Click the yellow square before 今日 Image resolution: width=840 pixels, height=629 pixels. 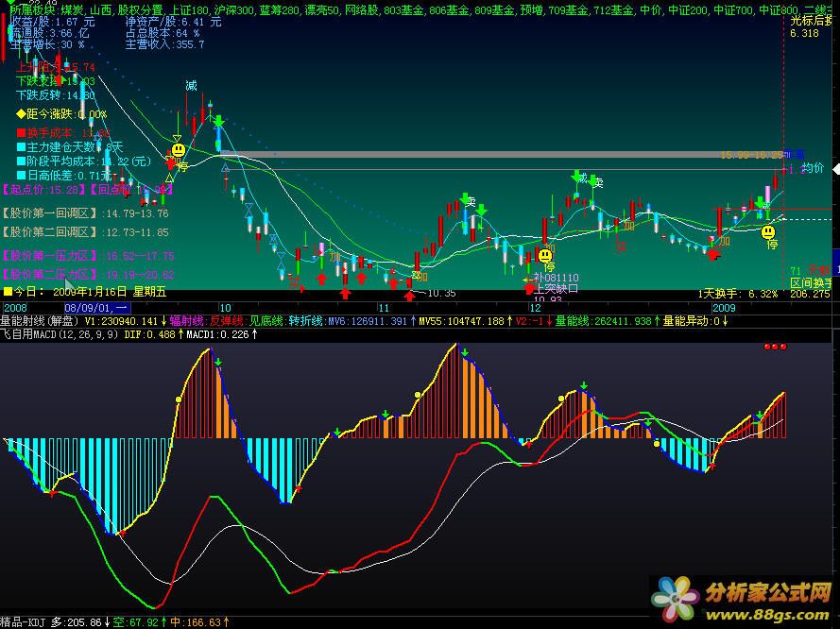pos(9,292)
